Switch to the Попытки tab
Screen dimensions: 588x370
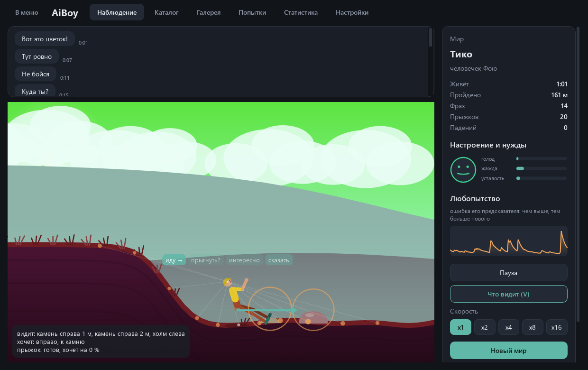pos(252,12)
